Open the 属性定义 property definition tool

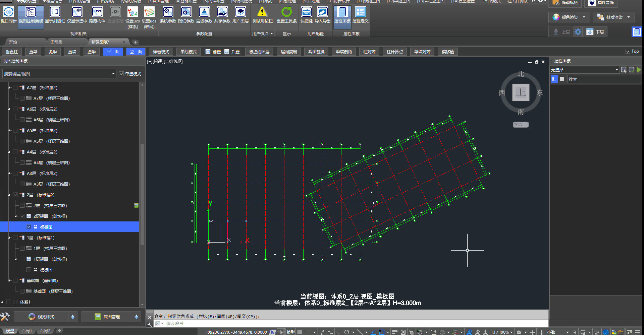360,12
